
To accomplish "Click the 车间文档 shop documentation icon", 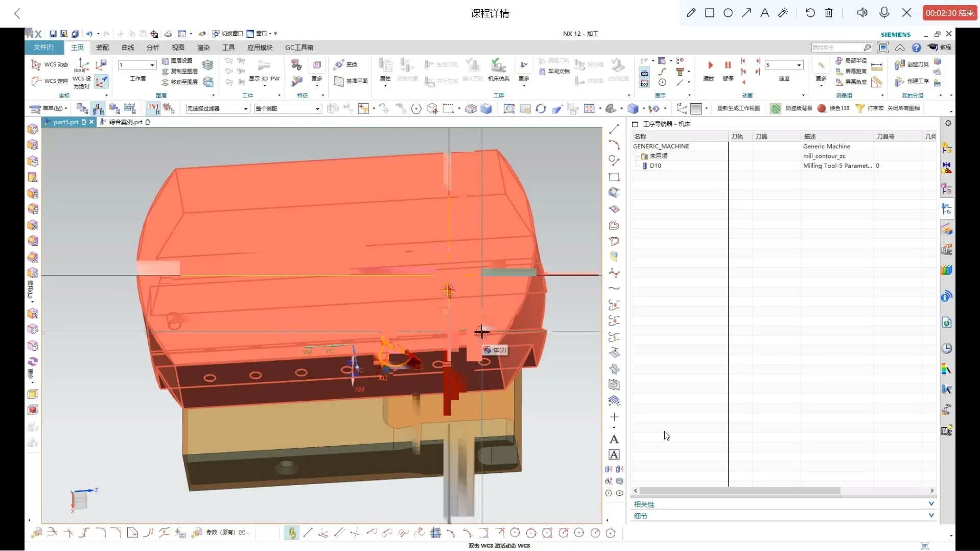I will pos(543,72).
